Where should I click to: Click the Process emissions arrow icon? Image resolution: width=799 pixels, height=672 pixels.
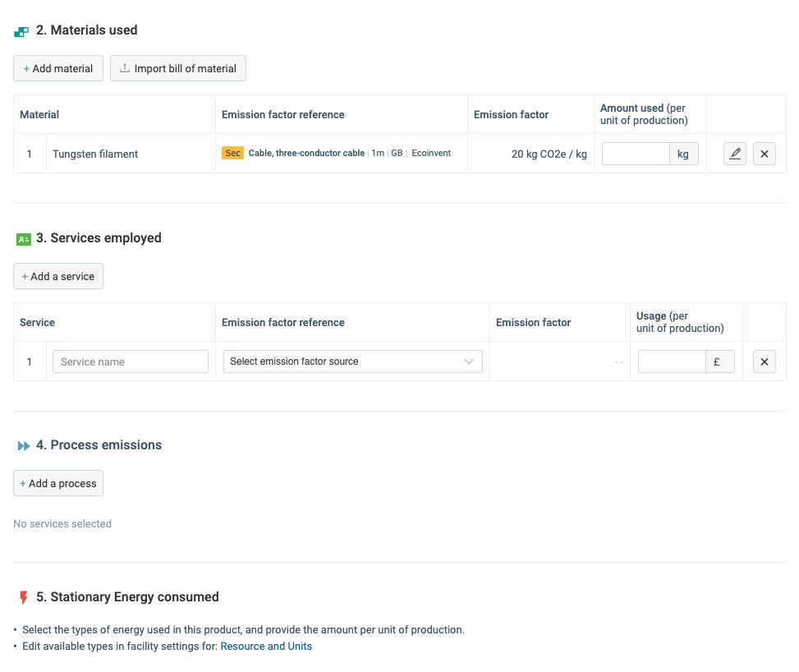pos(24,446)
